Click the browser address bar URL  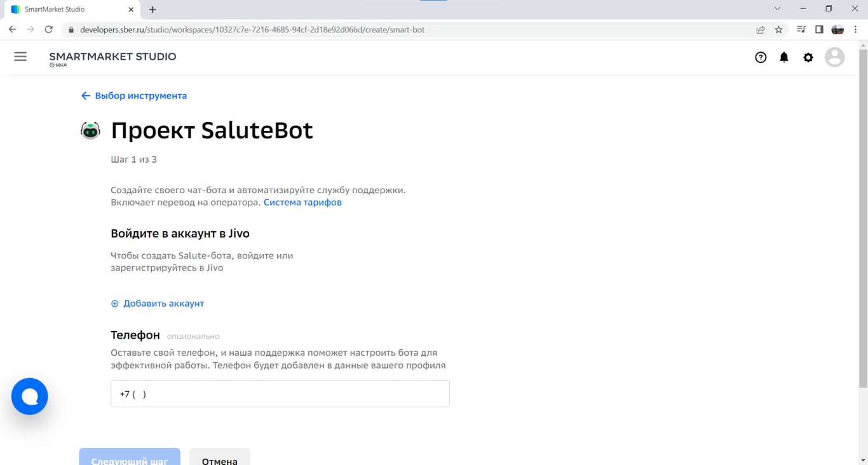click(x=252, y=29)
